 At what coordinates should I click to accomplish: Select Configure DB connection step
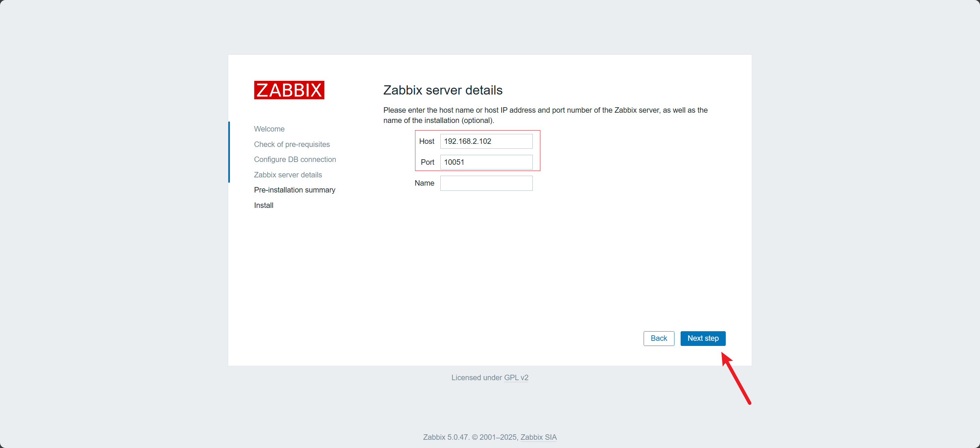point(295,160)
